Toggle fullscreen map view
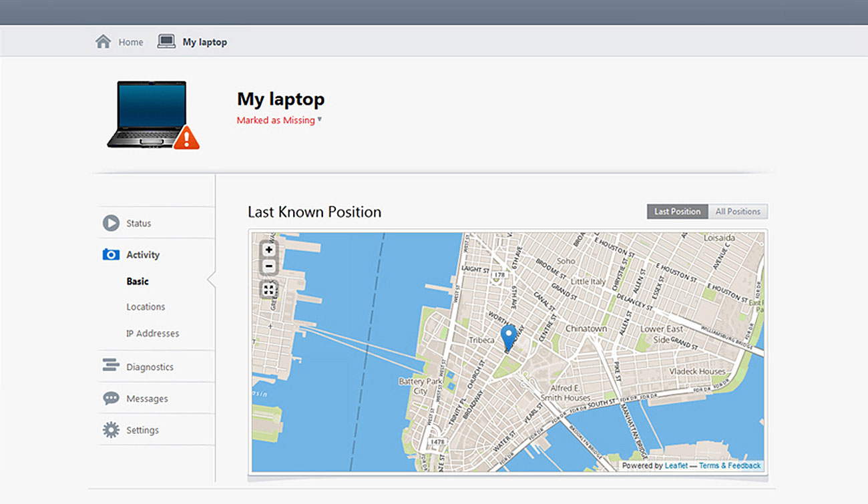Screen dimensions: 868x504 pyautogui.click(x=268, y=290)
